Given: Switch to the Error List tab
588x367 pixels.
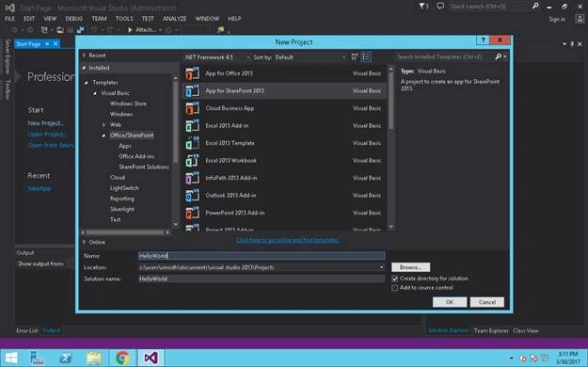Looking at the screenshot, I should (27, 330).
